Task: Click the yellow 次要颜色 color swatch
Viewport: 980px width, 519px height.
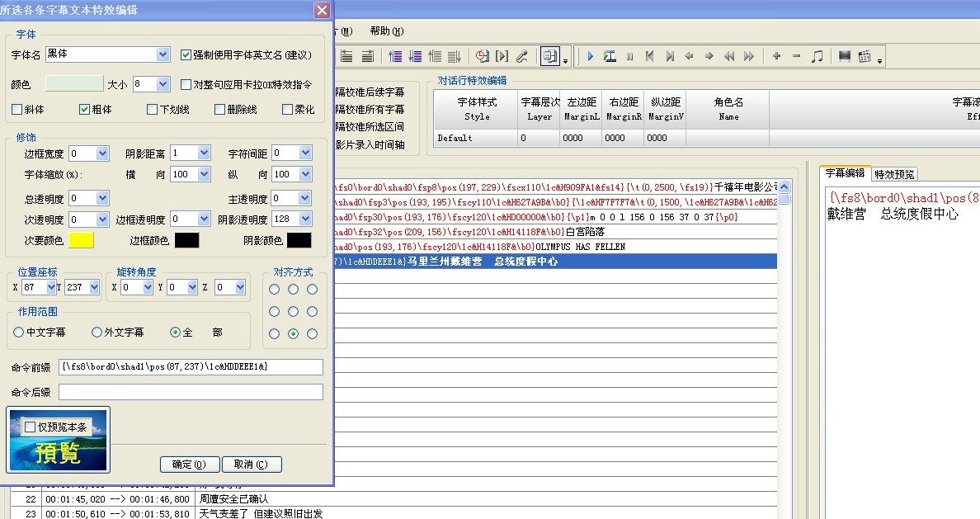Action: pos(81,240)
